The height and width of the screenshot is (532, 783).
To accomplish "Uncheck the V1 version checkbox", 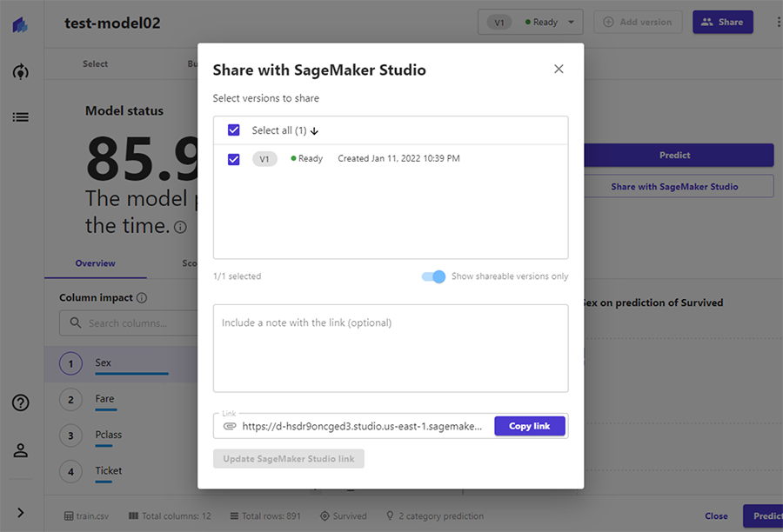I will 233,159.
